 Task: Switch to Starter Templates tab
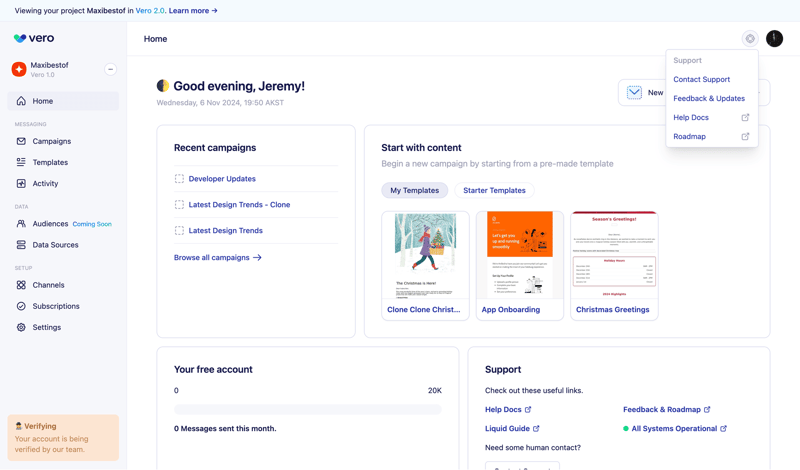point(494,190)
